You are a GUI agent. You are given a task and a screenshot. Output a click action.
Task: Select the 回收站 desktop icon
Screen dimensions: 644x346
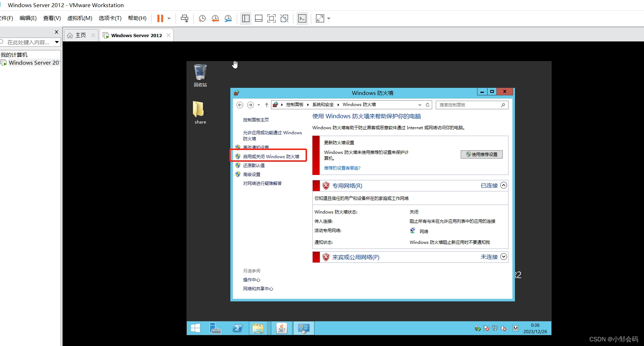200,76
